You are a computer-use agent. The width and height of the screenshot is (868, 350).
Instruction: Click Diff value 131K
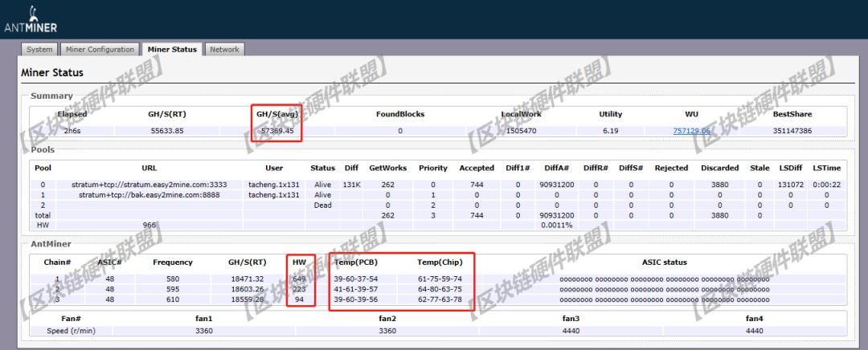[351, 185]
